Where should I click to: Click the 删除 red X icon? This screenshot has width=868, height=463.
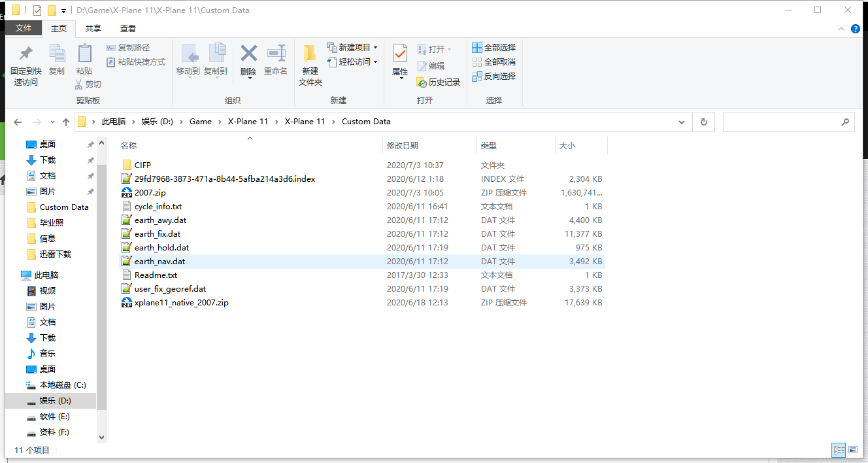[x=248, y=53]
